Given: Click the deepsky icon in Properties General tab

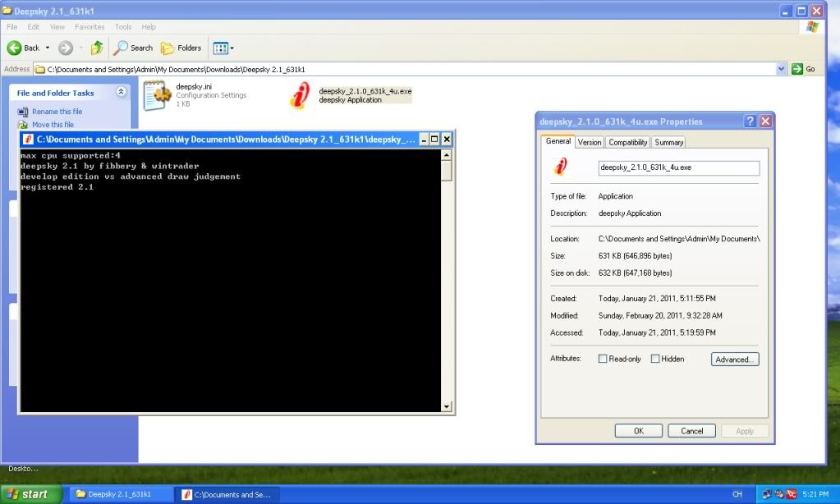Looking at the screenshot, I should click(x=560, y=167).
